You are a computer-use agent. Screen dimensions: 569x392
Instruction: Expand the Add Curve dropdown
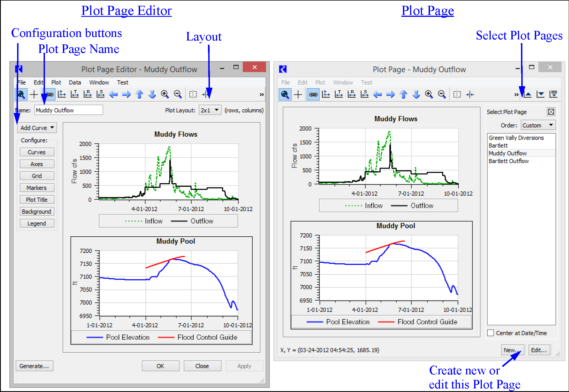37,128
